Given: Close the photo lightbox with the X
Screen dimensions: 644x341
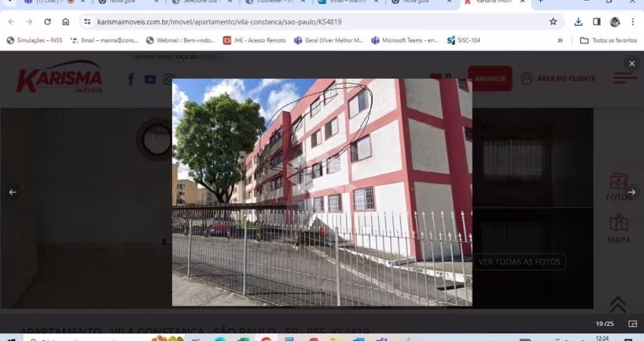Looking at the screenshot, I should 632,63.
